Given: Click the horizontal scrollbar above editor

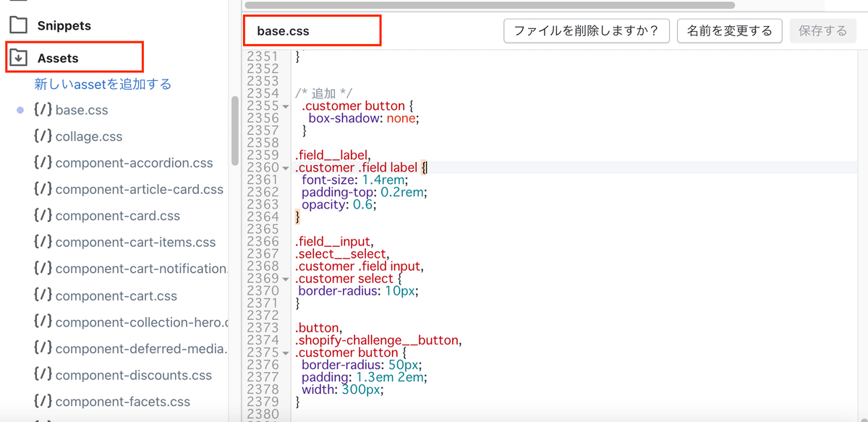Looking at the screenshot, I should click(490, 5).
